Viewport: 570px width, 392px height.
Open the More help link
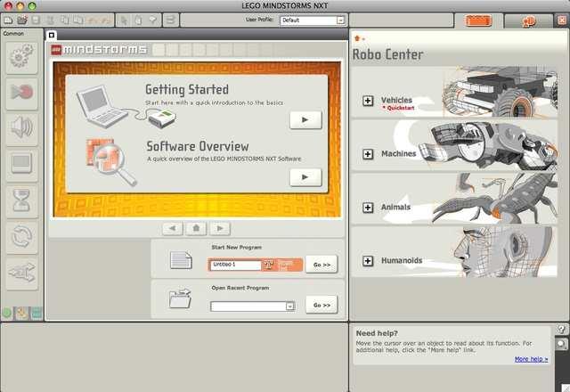coord(531,359)
